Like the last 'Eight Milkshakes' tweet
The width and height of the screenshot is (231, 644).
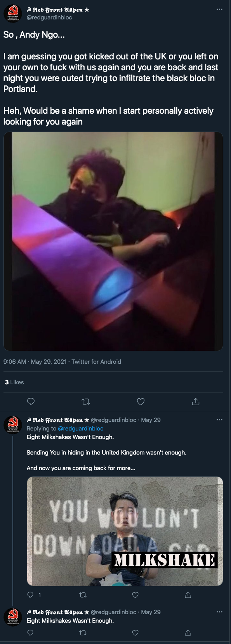click(135, 633)
